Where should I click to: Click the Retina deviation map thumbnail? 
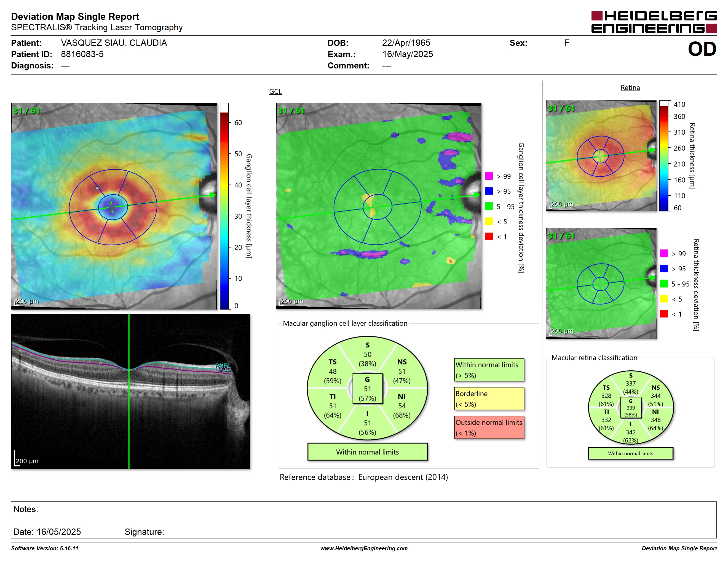pos(601,283)
